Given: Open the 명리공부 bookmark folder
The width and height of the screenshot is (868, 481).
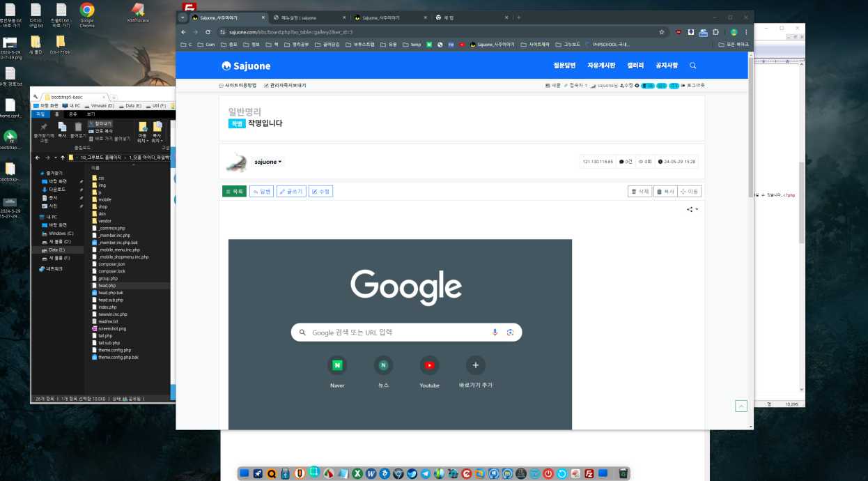Looking at the screenshot, I should click(x=296, y=45).
